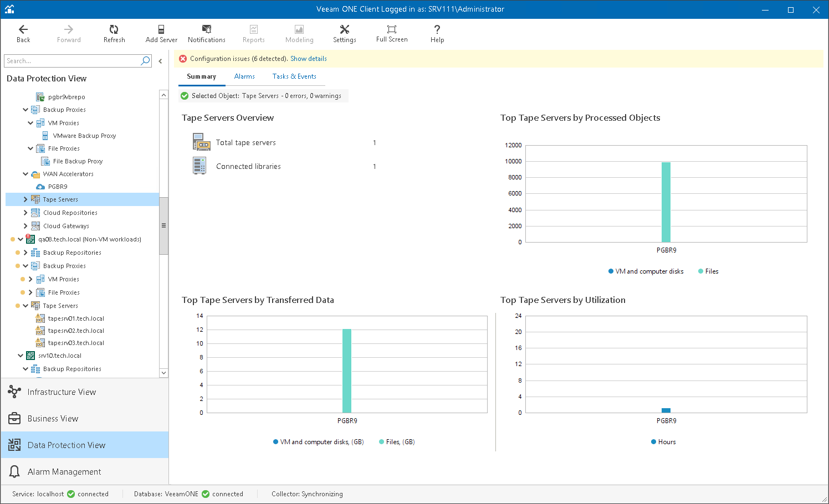The height and width of the screenshot is (504, 829).
Task: Expand the Cloud Repositories node
Action: (x=25, y=213)
